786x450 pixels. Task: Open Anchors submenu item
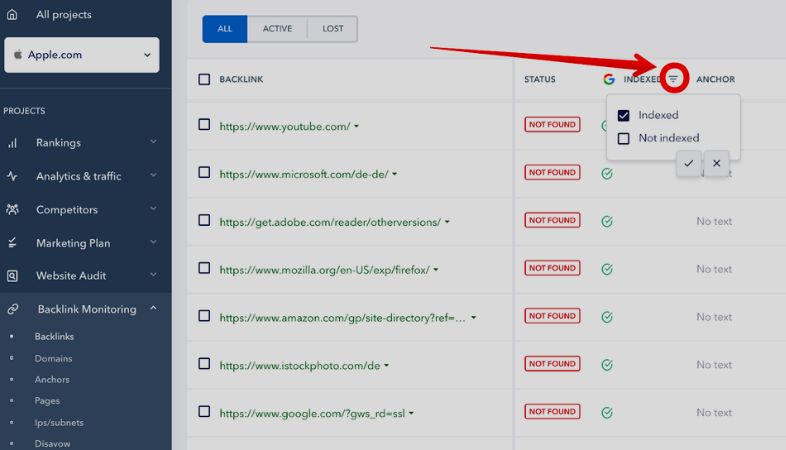[x=52, y=380]
